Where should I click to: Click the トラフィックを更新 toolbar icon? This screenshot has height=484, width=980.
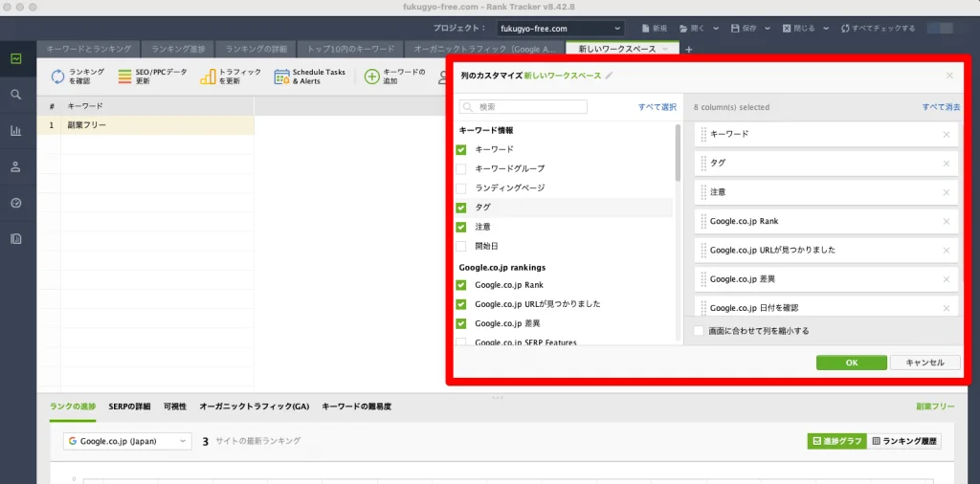click(208, 77)
